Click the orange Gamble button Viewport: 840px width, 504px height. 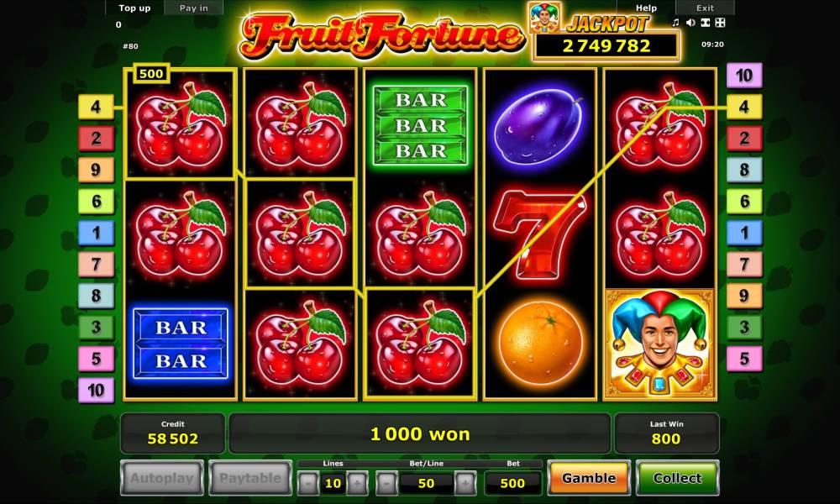[589, 478]
